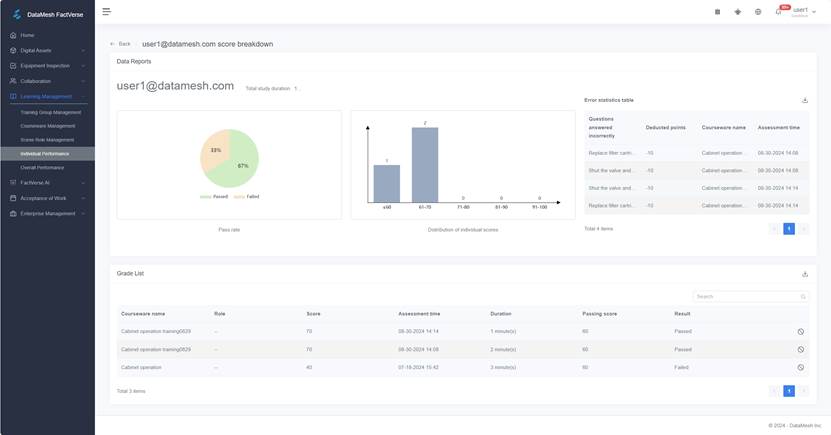Download the Grade List
The height and width of the screenshot is (435, 831).
(805, 274)
